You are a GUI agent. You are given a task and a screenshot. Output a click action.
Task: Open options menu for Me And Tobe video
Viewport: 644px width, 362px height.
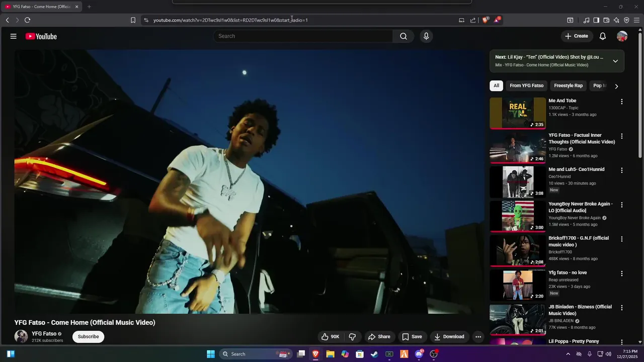(x=621, y=102)
